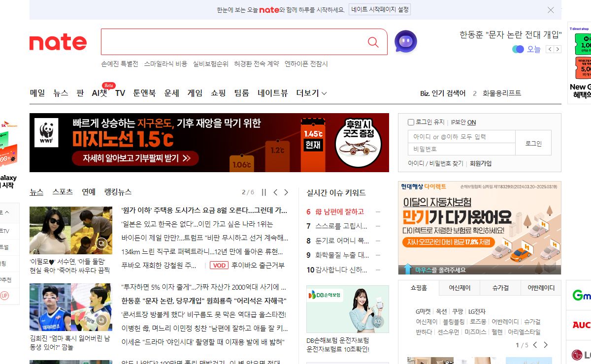The height and width of the screenshot is (364, 591).
Task: Click the AD badge on DB손해보험
Action: pos(378,322)
